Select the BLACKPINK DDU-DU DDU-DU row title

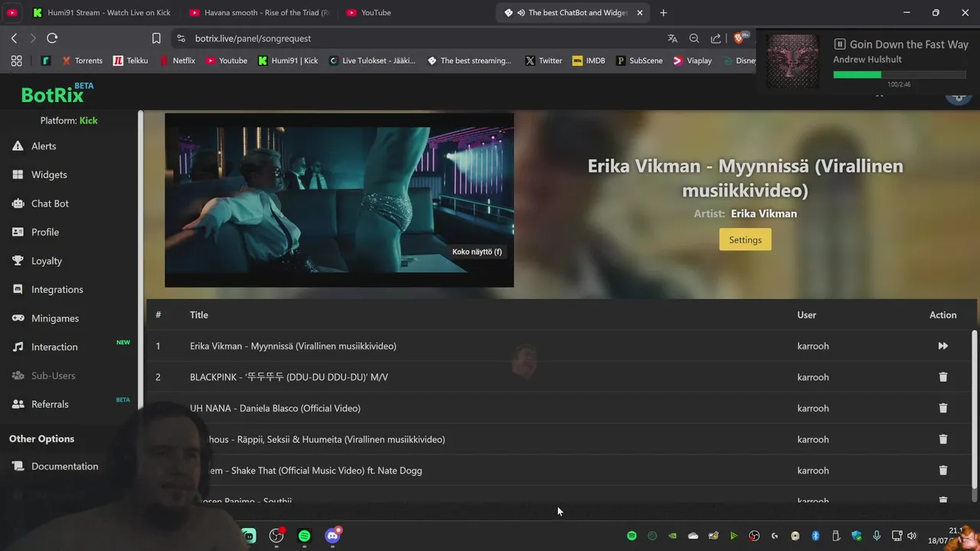pos(289,377)
